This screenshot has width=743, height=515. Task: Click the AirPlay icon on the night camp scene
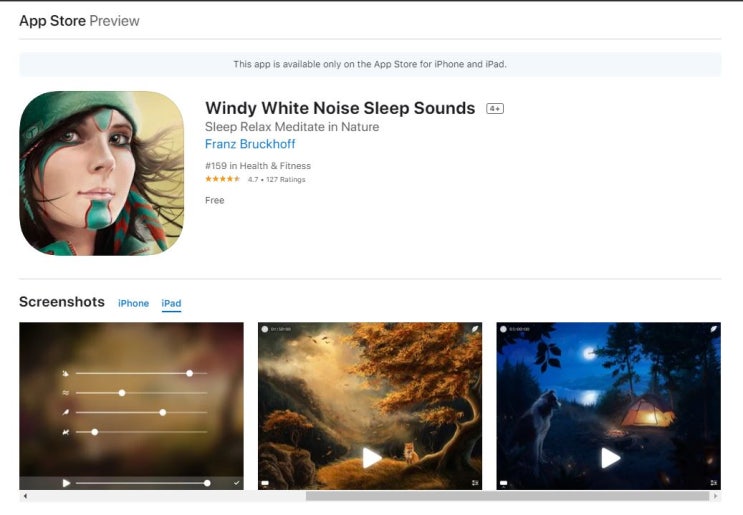504,483
